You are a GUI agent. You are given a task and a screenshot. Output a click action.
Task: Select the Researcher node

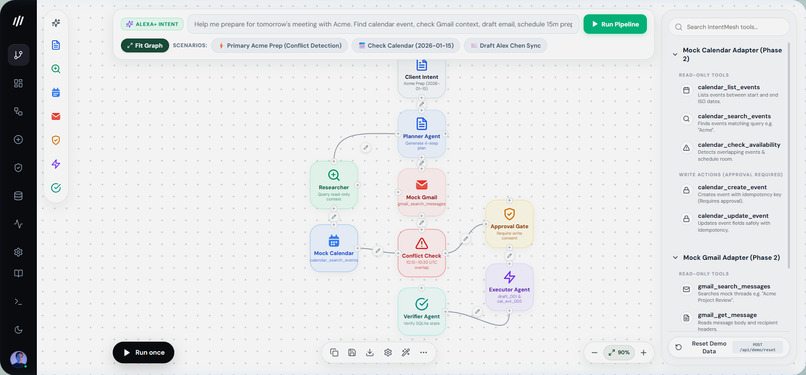pyautogui.click(x=334, y=185)
